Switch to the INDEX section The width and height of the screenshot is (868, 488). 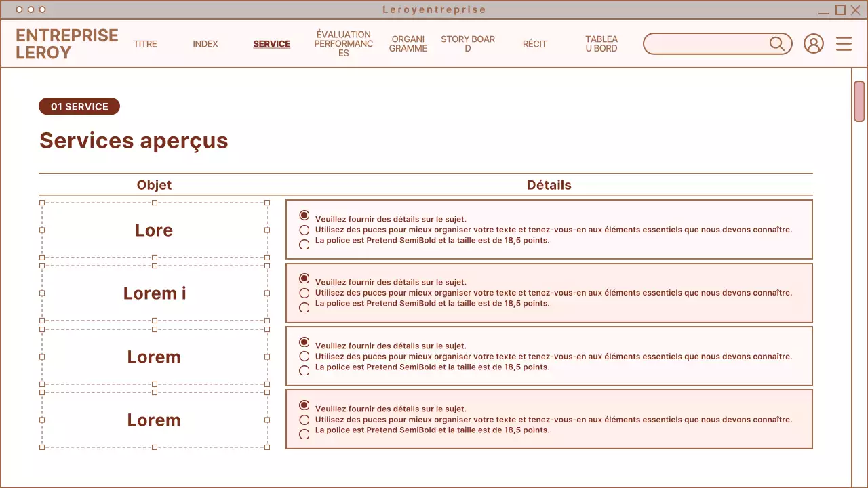(x=205, y=43)
